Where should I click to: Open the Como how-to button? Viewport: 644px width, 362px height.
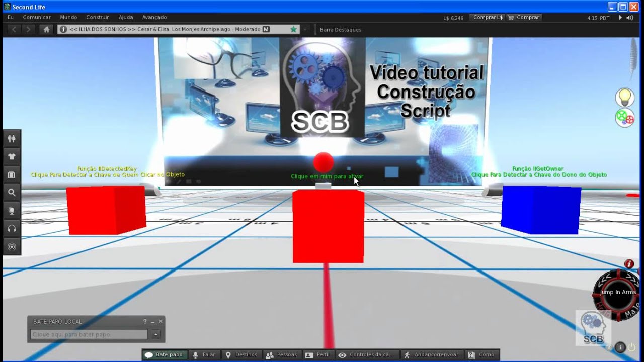coord(482,355)
